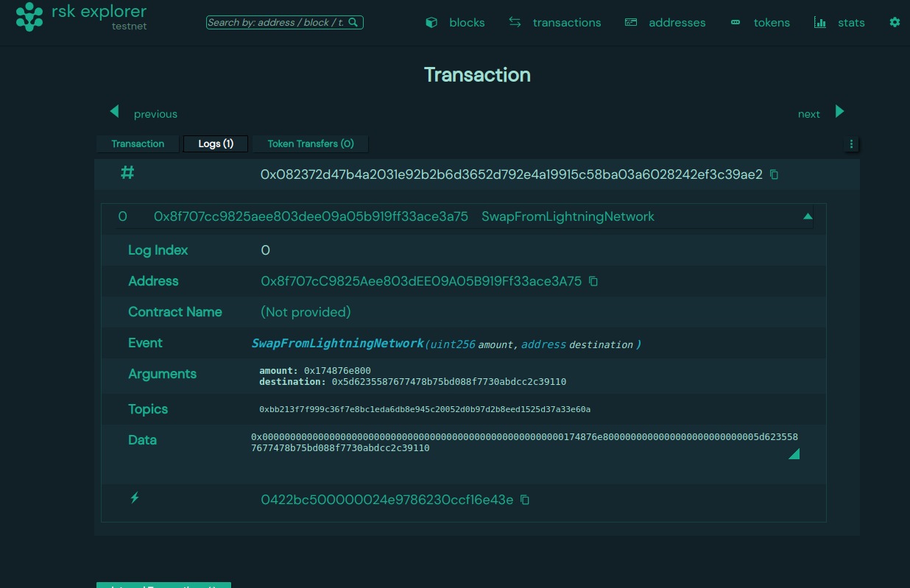Click the previous link text
910x588 pixels.
pos(155,114)
